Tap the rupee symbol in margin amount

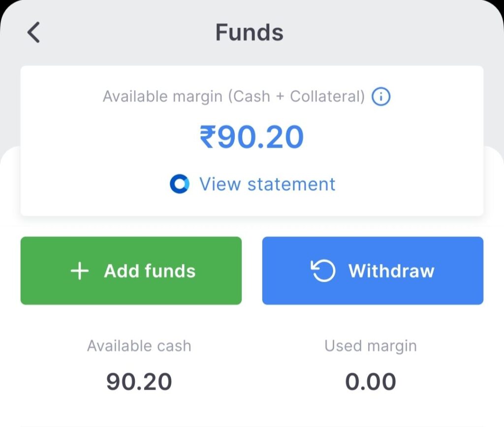[208, 137]
